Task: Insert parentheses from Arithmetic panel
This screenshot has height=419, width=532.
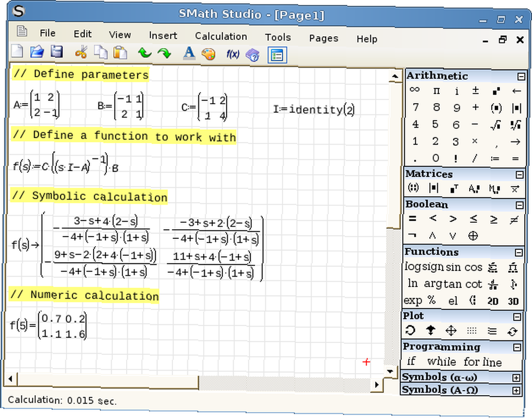Action: pos(496,108)
